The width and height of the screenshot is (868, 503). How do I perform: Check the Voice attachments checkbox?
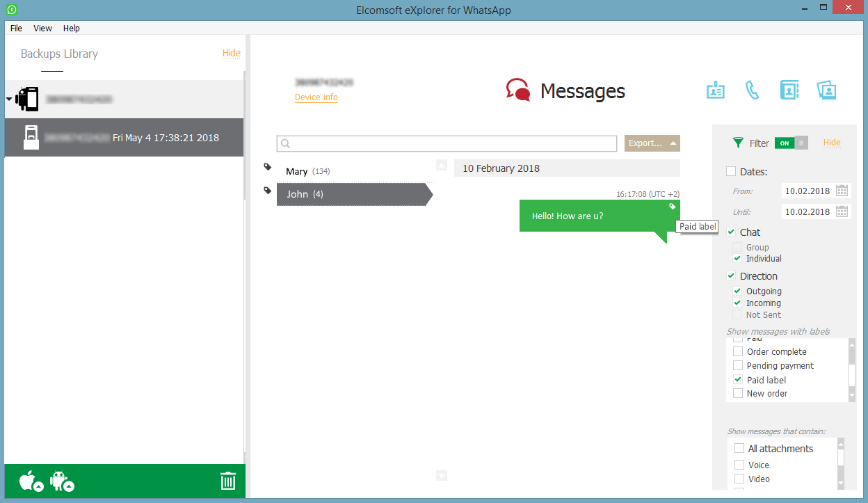pos(739,465)
